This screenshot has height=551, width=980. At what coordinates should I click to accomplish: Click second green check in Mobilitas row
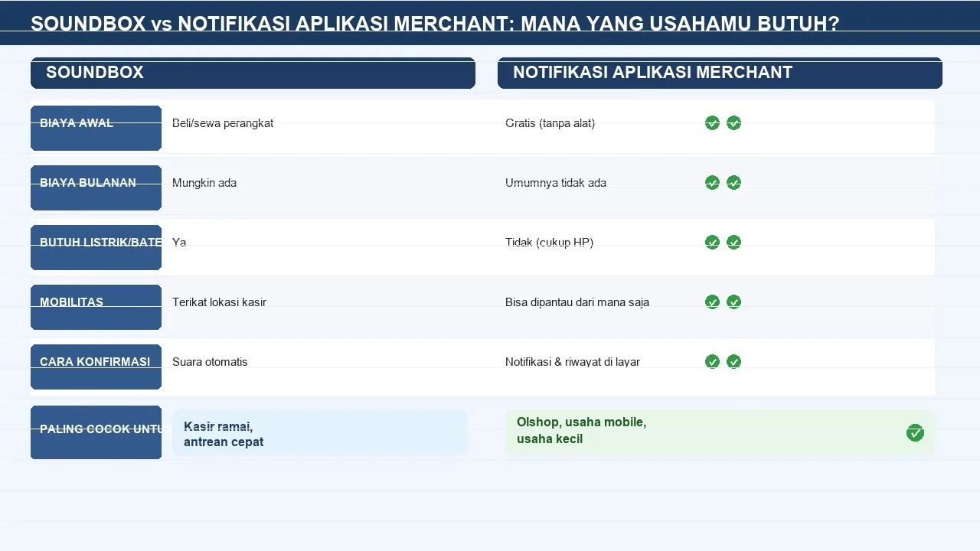[733, 302]
